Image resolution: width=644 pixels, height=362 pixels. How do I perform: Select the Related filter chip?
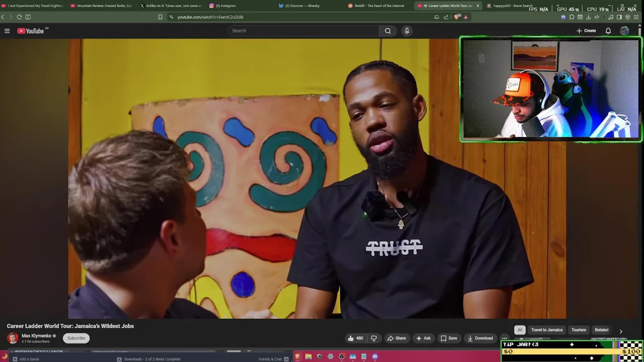point(602,330)
